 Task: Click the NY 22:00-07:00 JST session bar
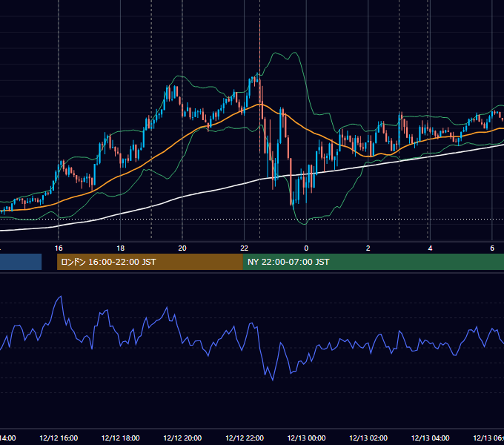(373, 262)
